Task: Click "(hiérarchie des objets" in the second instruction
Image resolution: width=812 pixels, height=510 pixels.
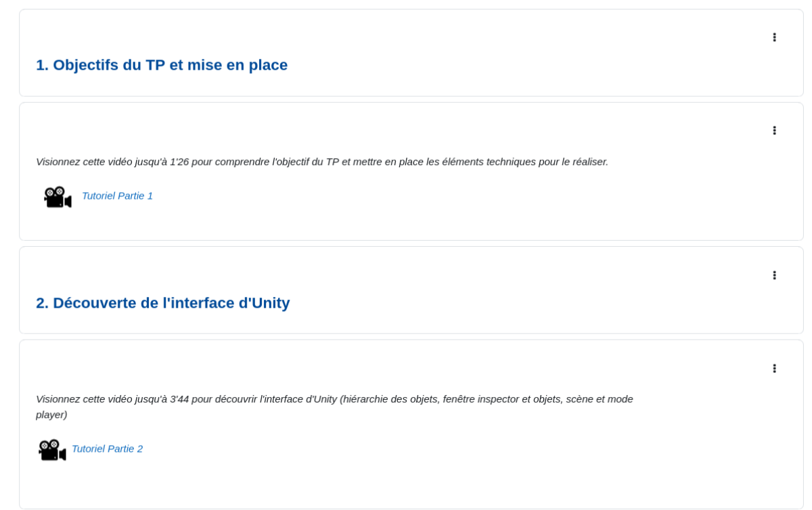Action: [x=388, y=399]
